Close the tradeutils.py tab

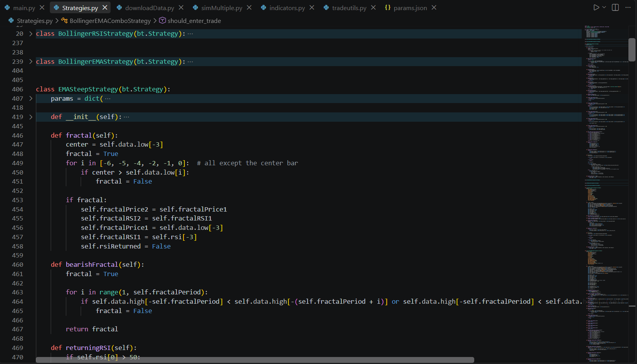pos(373,7)
